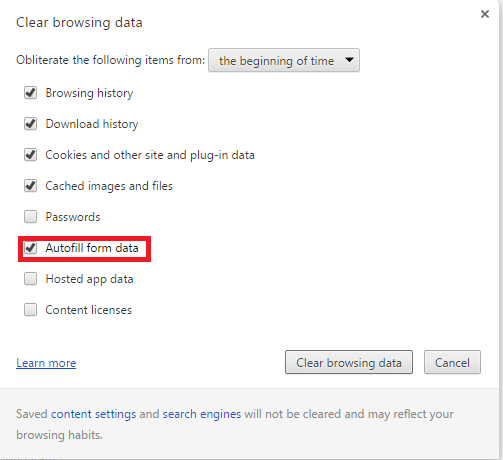503x460 pixels.
Task: Click the Passwords label text
Action: [73, 217]
